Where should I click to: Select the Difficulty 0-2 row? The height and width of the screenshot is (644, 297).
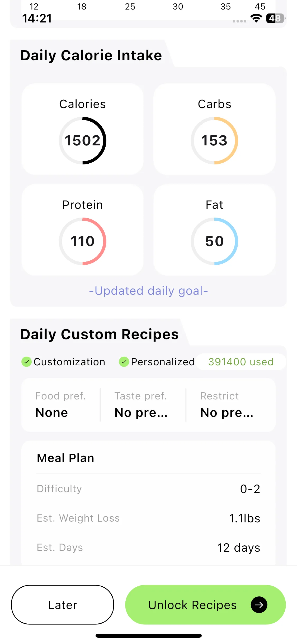(x=148, y=489)
